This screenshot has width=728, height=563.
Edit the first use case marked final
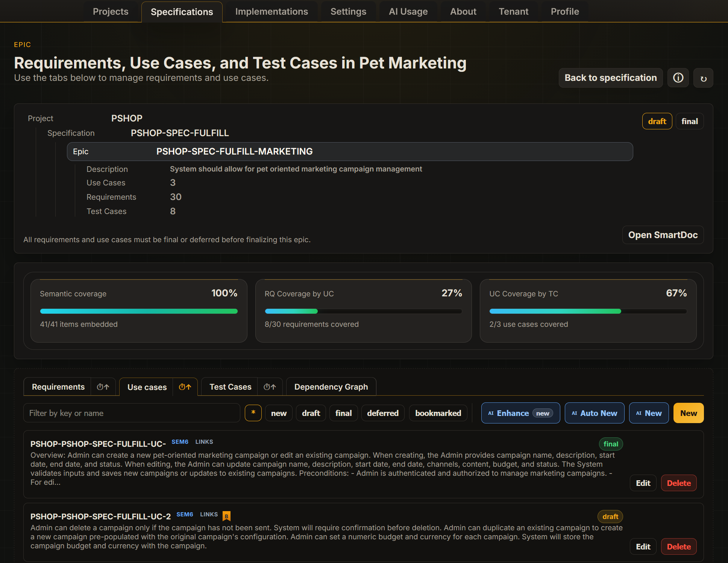click(643, 483)
